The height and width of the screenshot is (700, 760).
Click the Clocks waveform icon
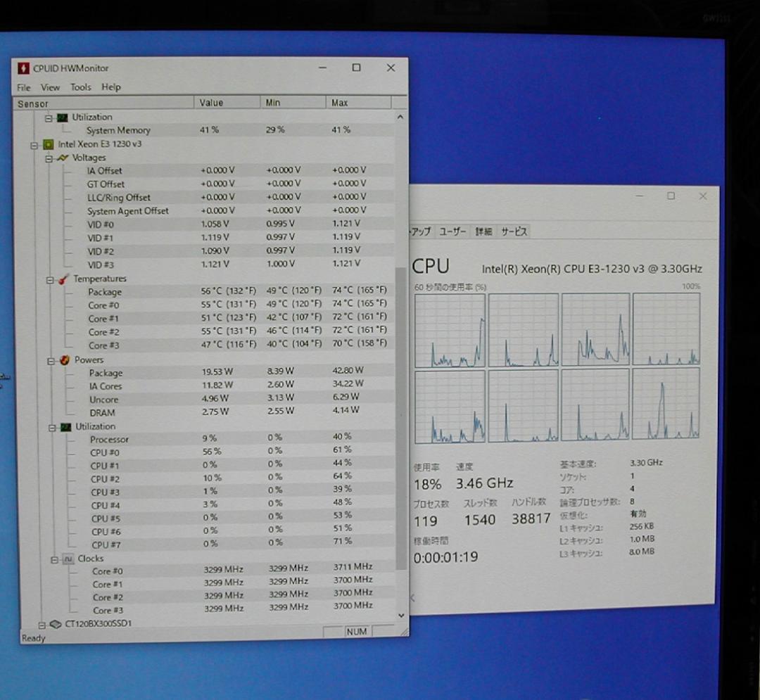click(x=68, y=559)
